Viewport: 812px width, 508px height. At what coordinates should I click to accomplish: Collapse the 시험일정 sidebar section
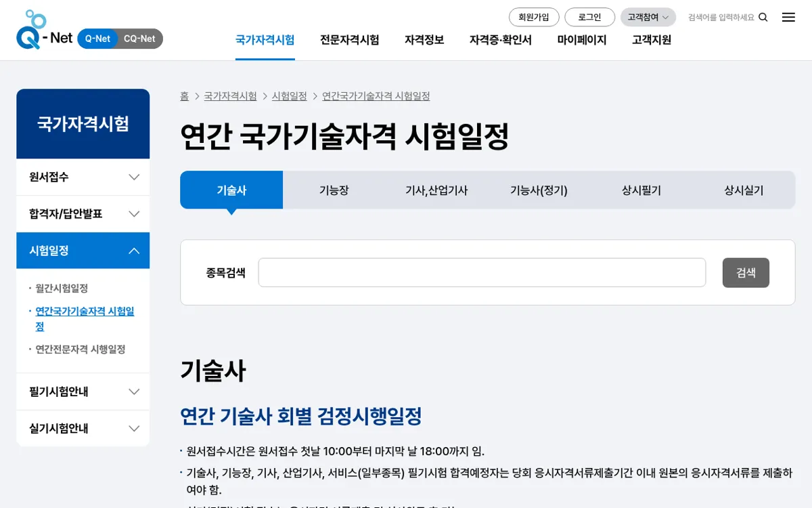point(83,251)
